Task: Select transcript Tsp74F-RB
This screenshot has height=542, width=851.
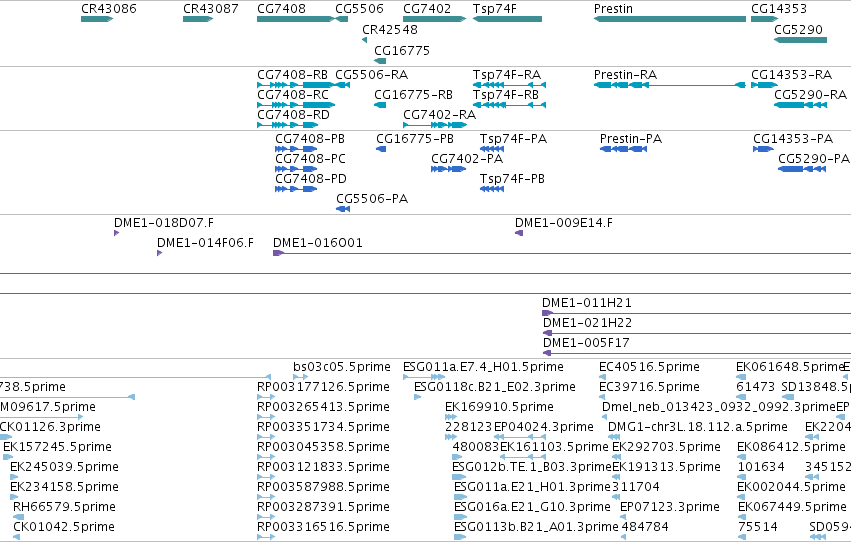Action: (509, 105)
